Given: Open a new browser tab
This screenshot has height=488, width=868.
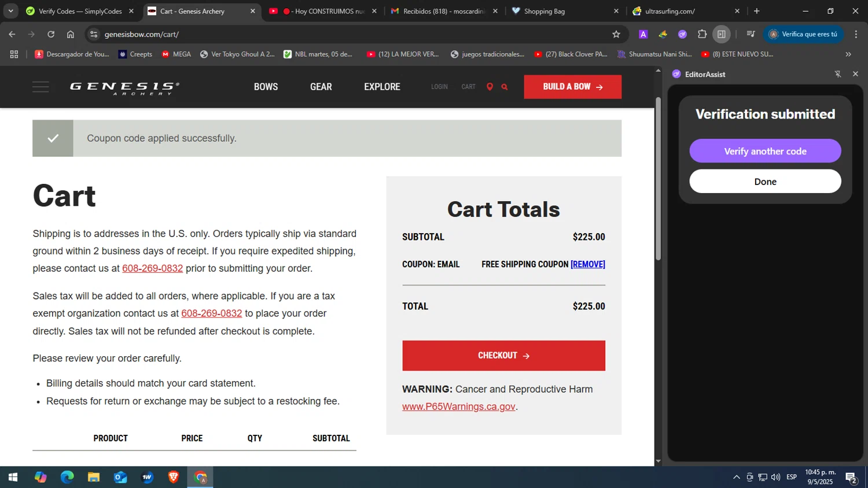Looking at the screenshot, I should tap(756, 11).
